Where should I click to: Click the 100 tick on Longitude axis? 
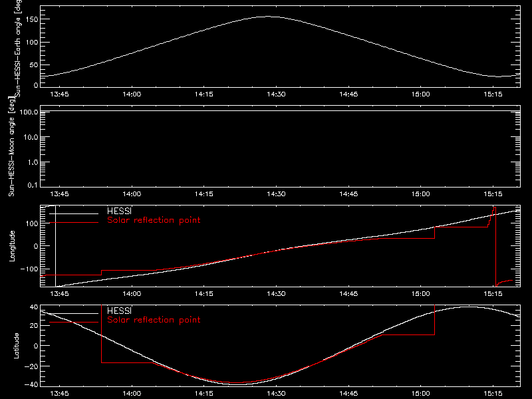click(31, 223)
